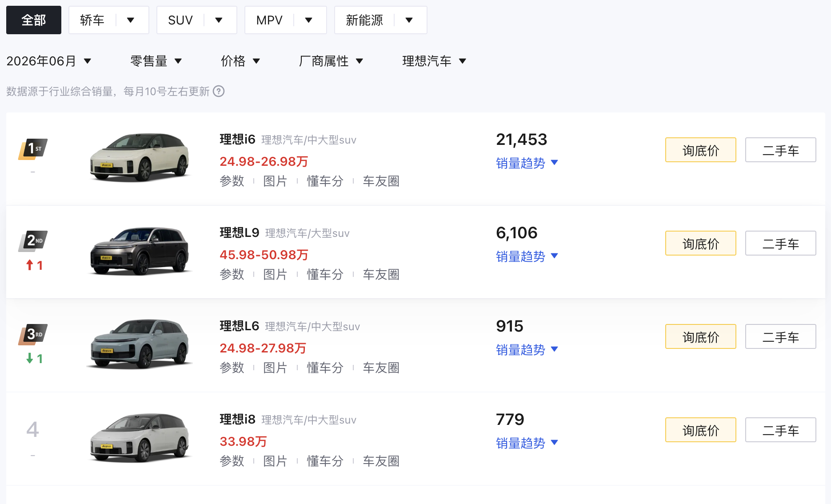Image resolution: width=831 pixels, height=504 pixels.
Task: Select the 全部 category tab
Action: 34,20
